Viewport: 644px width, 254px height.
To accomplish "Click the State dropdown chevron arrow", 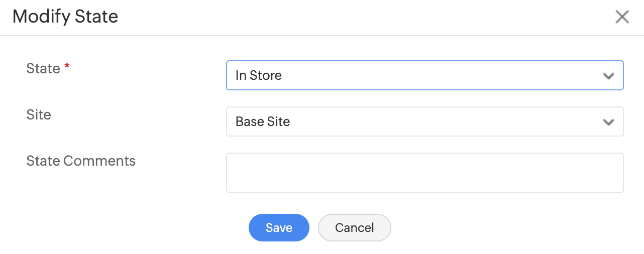I will pyautogui.click(x=608, y=76).
